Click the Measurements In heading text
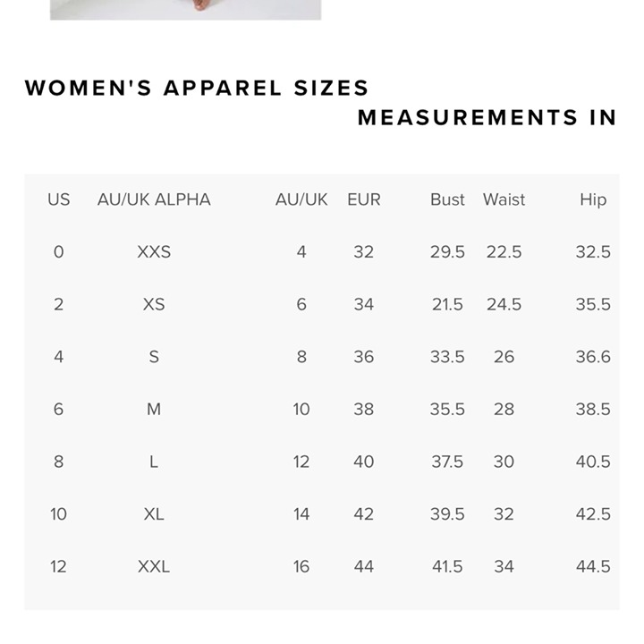The image size is (644, 644). tap(487, 117)
